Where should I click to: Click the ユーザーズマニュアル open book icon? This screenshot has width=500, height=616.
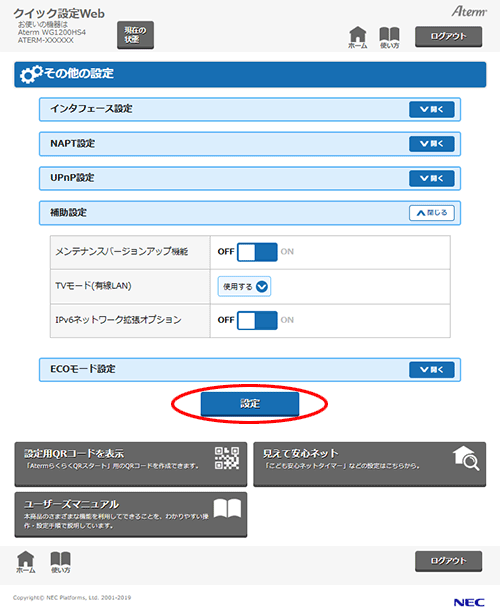(x=227, y=508)
